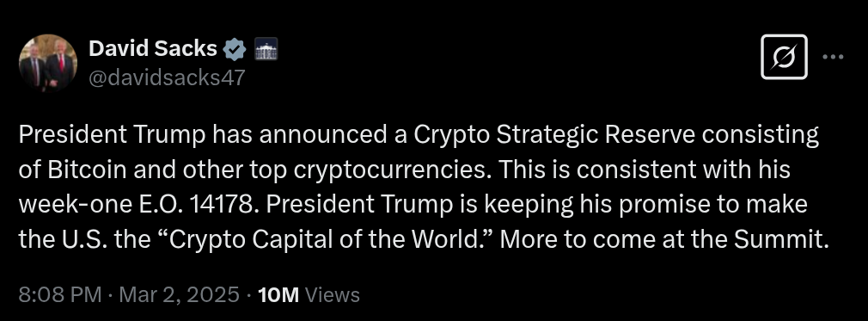The width and height of the screenshot is (868, 321).
Task: Click the Mar 2, 2025 date
Action: (x=179, y=294)
